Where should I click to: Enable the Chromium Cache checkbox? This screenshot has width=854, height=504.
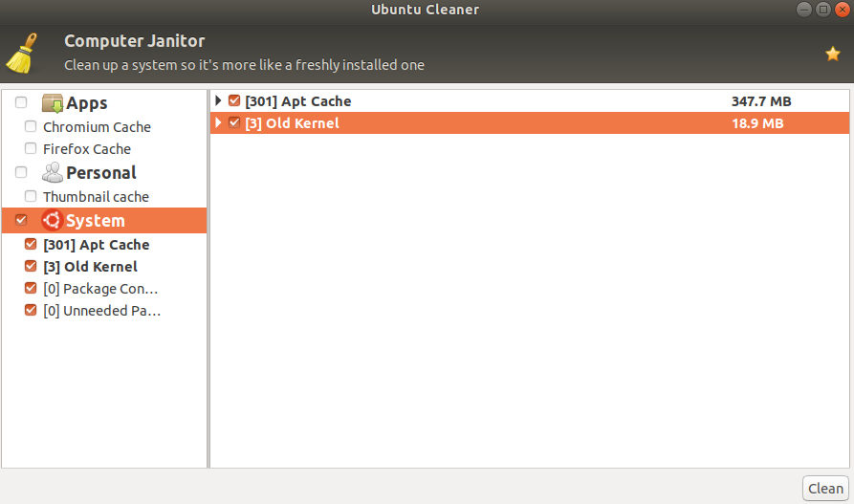coord(31,126)
